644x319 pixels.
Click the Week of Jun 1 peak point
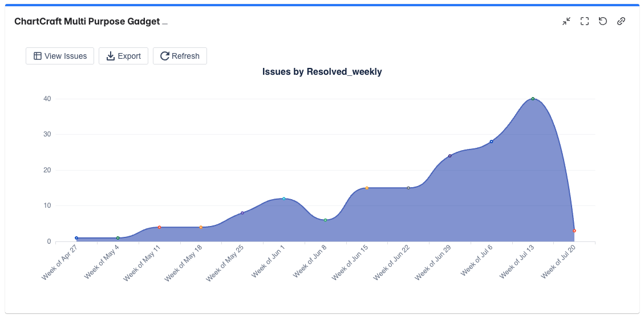[x=284, y=199]
